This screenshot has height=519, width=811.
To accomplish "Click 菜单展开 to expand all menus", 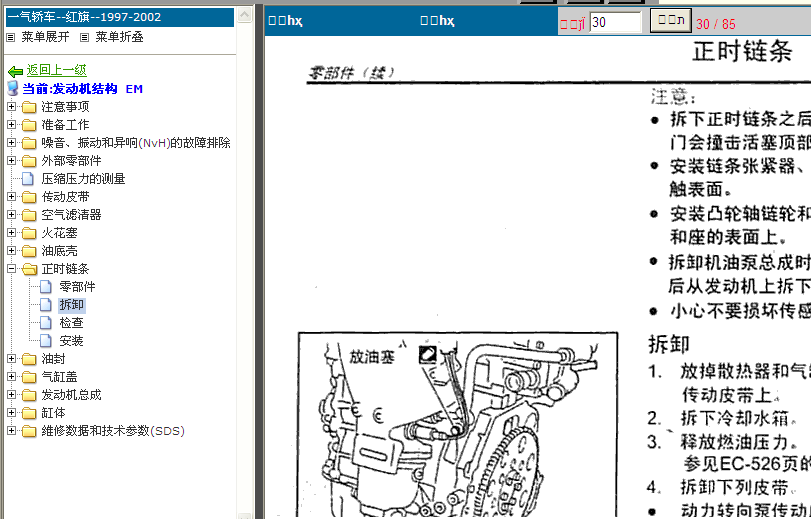I will click(x=45, y=37).
